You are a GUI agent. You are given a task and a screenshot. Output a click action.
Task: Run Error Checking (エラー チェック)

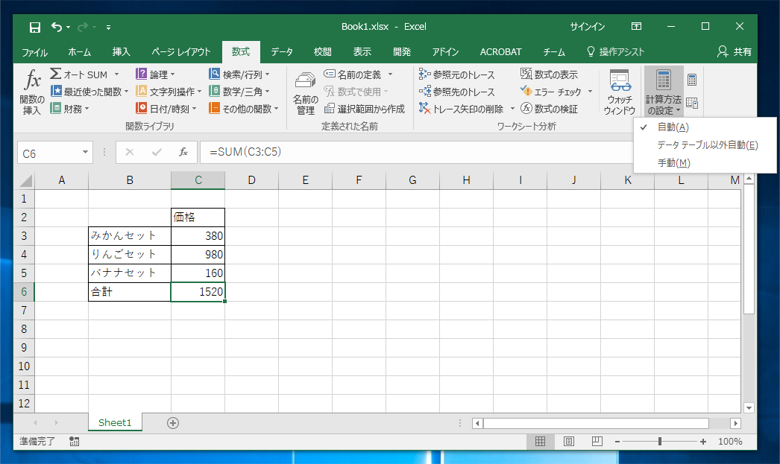[551, 92]
